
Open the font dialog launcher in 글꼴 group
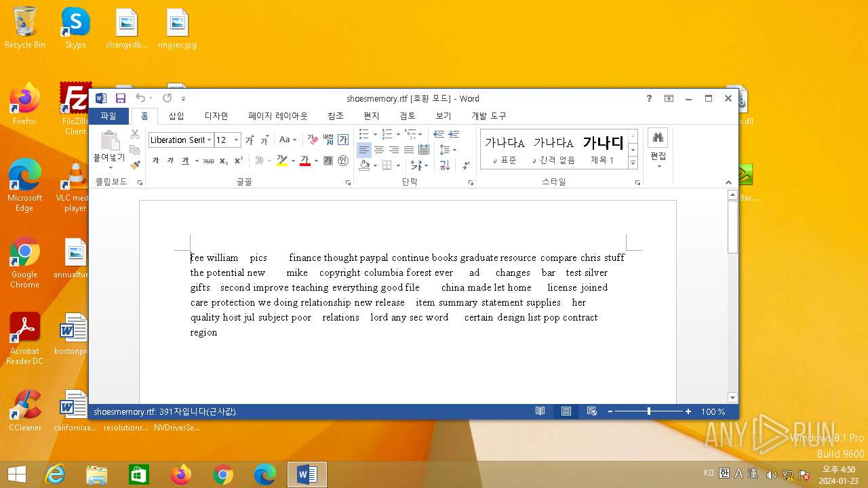(349, 182)
